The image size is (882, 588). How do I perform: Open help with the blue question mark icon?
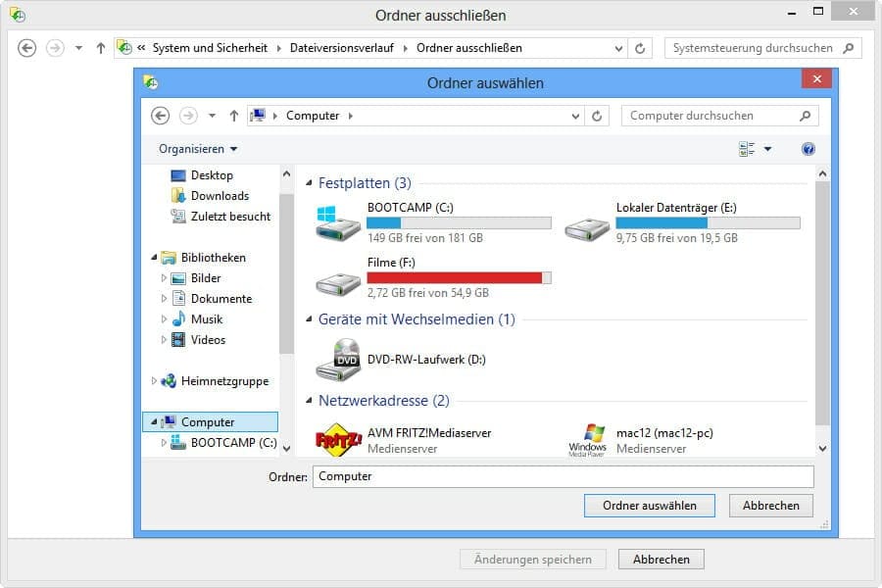tap(808, 149)
